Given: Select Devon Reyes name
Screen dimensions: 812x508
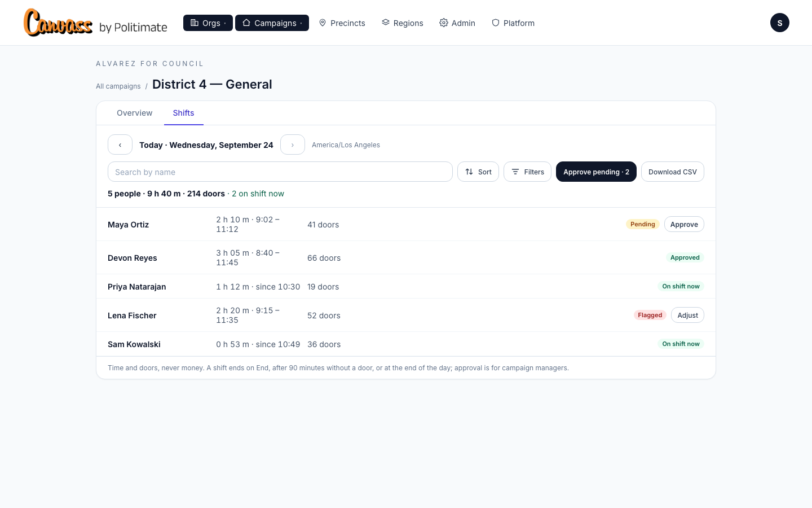Looking at the screenshot, I should click(133, 258).
